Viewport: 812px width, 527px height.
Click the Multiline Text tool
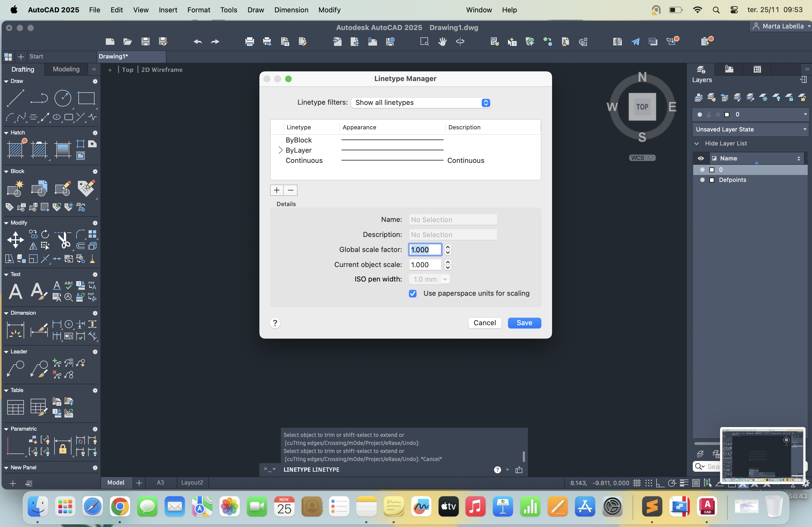click(x=15, y=291)
